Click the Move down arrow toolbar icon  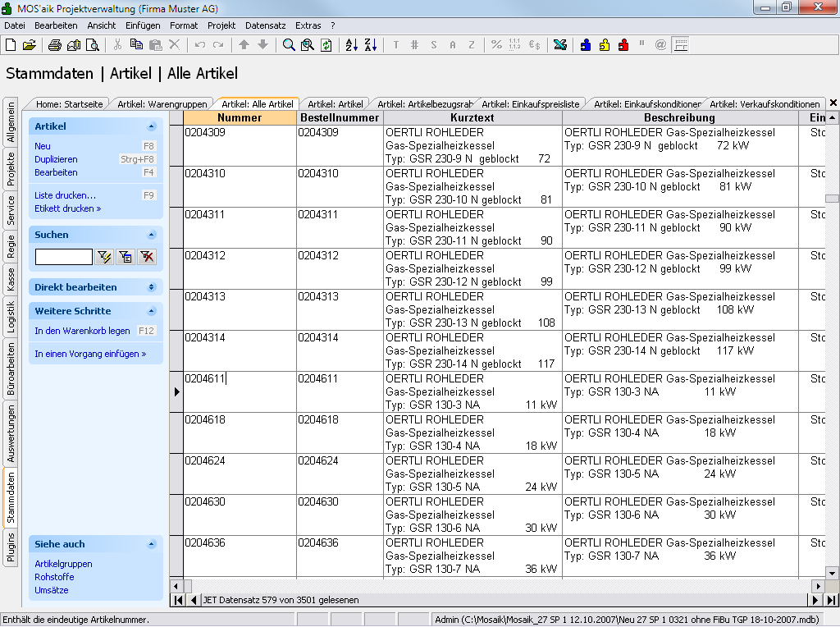coord(262,45)
